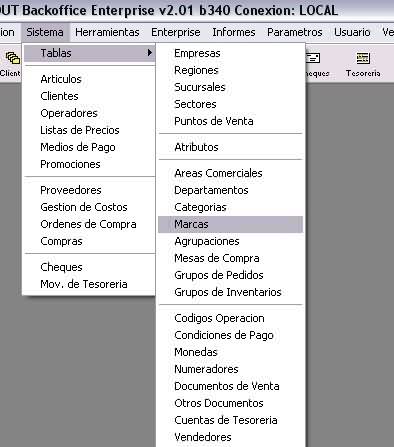
Task: Open Ordenes de Compra
Action: point(89,224)
